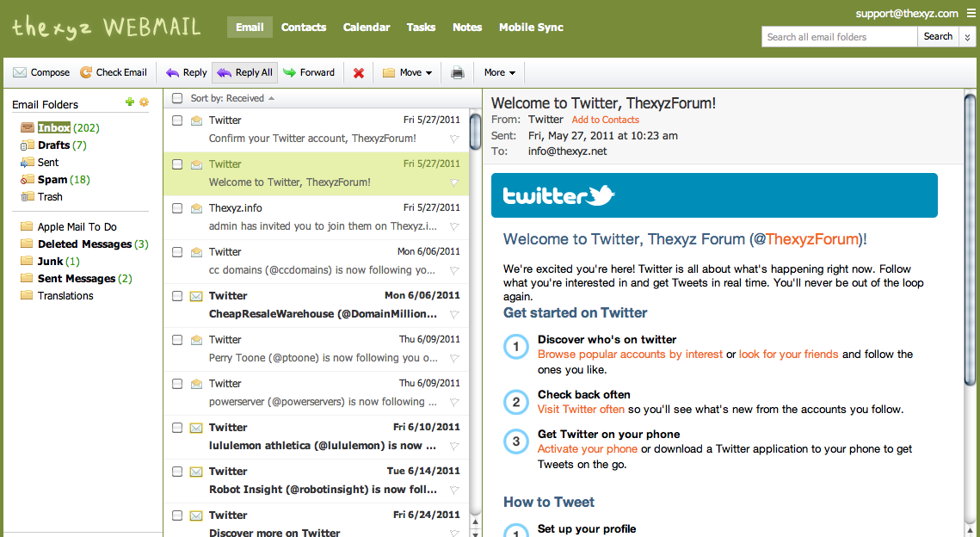Click 'Browse popular accounts by interest' link
Viewport: 980px width, 537px height.
(630, 355)
